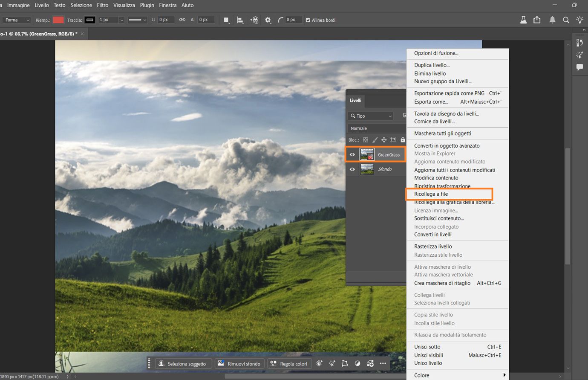
Task: Hide the GreenGrass layer with eye icon
Action: 352,155
